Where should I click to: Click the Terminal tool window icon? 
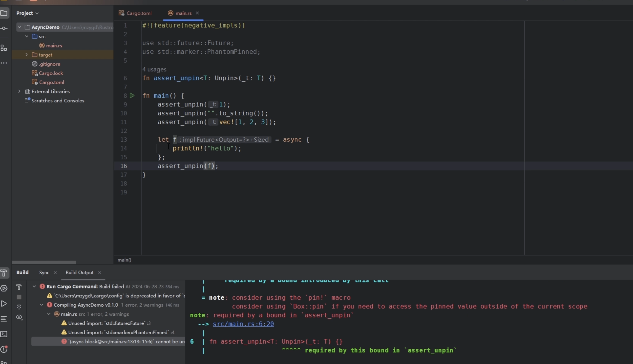4,334
